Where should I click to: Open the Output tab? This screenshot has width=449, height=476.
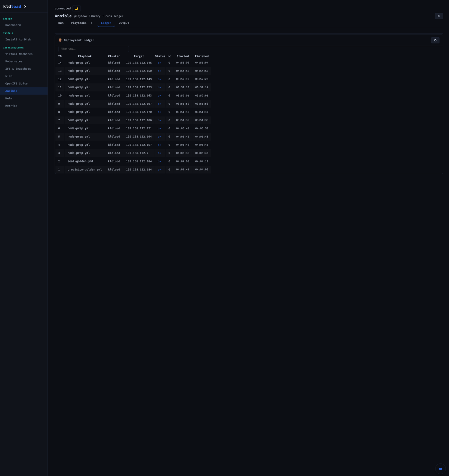pyautogui.click(x=124, y=23)
